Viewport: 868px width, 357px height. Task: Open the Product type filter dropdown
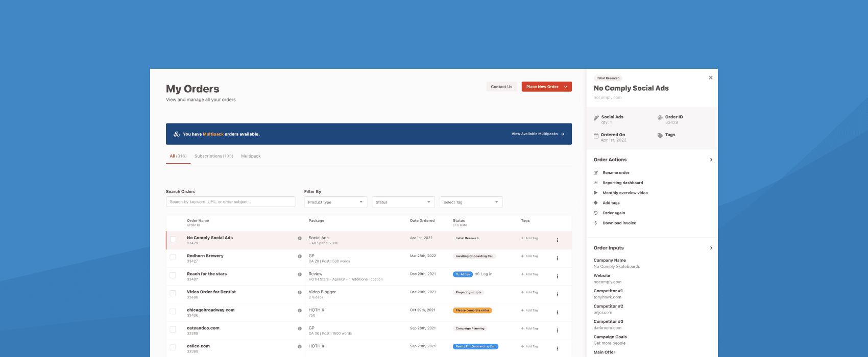(x=336, y=202)
